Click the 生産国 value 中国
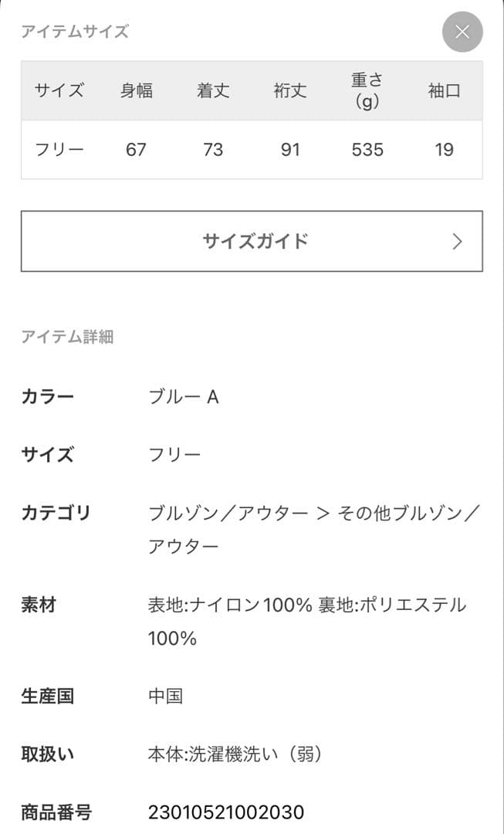The height and width of the screenshot is (834, 504). coord(165,696)
